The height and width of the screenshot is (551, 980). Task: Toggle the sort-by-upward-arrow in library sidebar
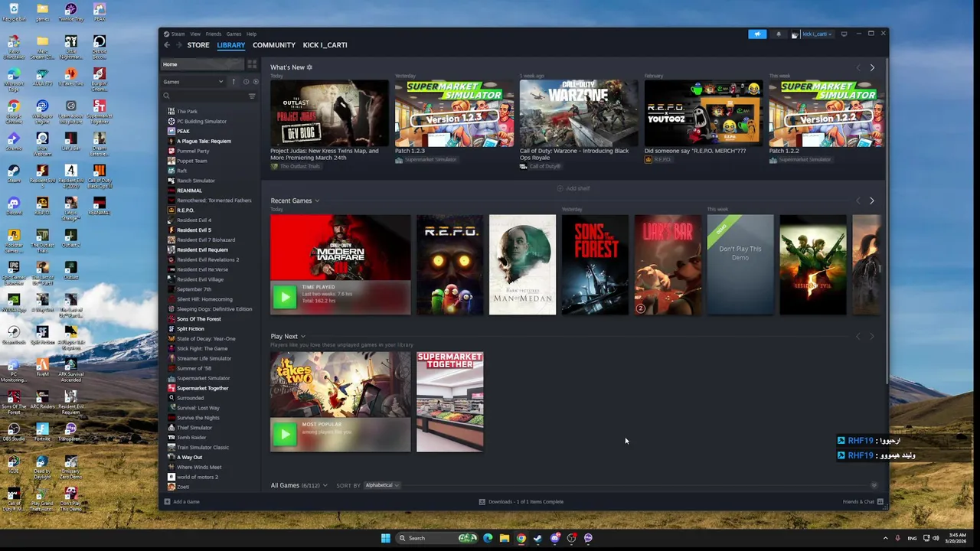coord(234,82)
